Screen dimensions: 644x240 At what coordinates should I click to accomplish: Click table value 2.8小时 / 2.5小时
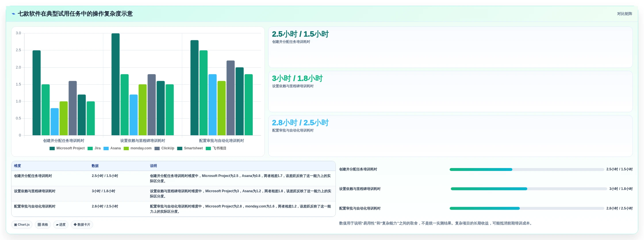105,206
